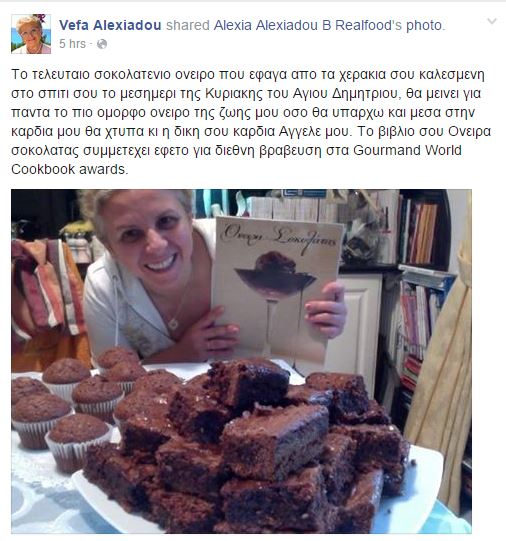Click the "Cookbook awards." text in post
Viewport: 506px width, 541px height.
click(x=70, y=169)
